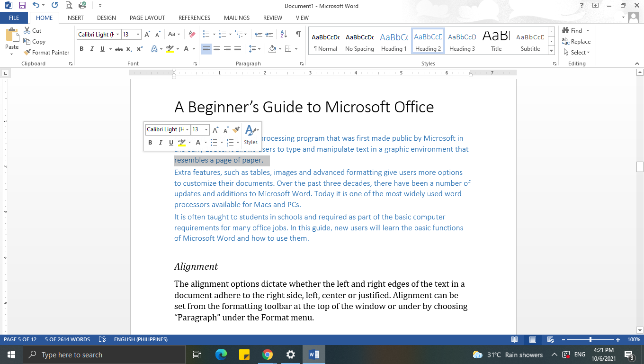The image size is (644, 364).
Task: Open Google Chrome from taskbar
Action: 268,355
